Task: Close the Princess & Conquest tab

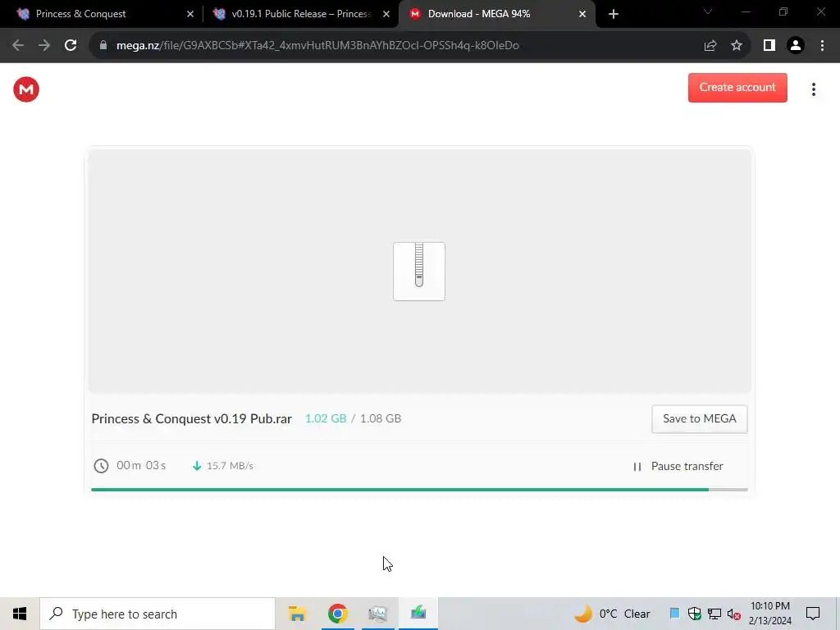Action: [190, 14]
